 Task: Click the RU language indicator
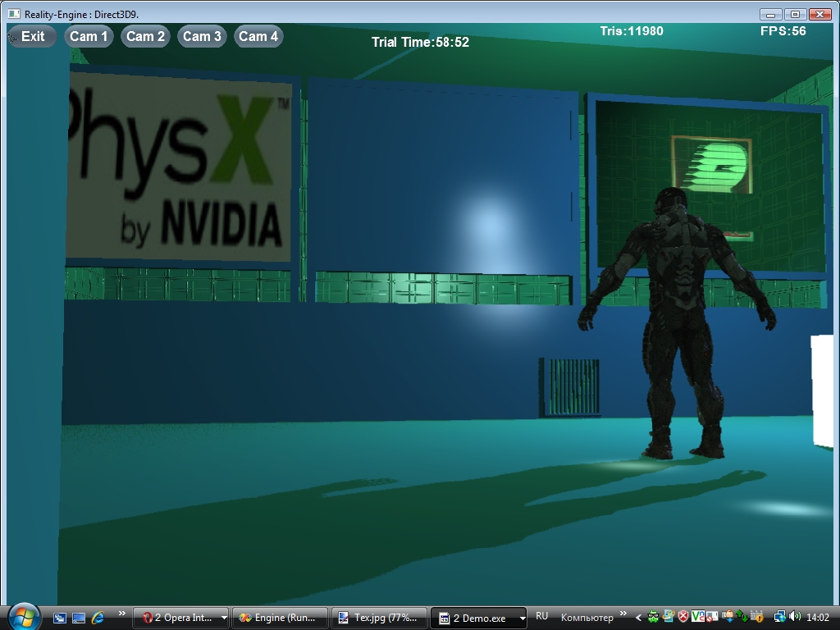pyautogui.click(x=541, y=616)
